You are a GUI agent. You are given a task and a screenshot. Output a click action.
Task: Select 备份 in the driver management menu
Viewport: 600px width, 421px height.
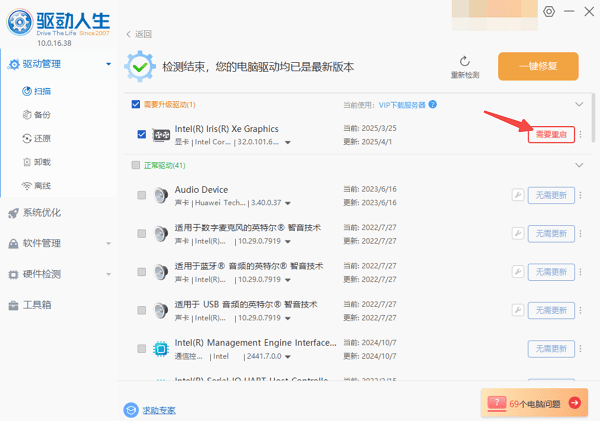(41, 114)
